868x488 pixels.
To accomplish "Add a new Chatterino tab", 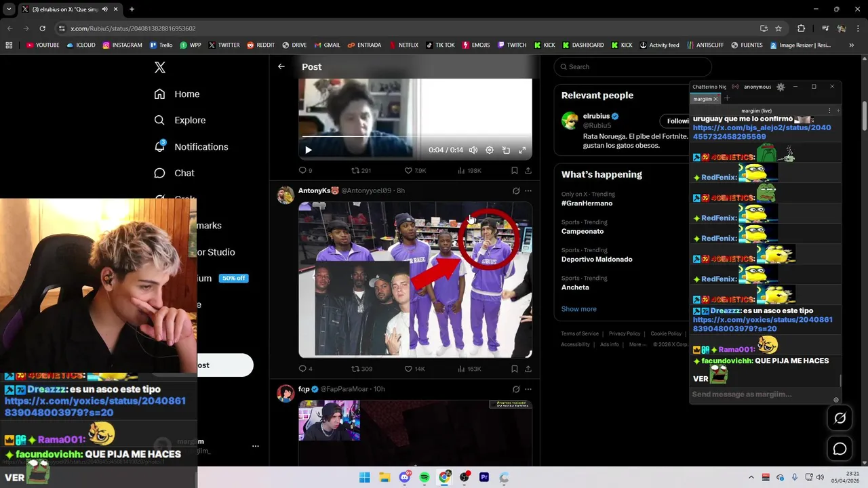I will [x=727, y=99].
